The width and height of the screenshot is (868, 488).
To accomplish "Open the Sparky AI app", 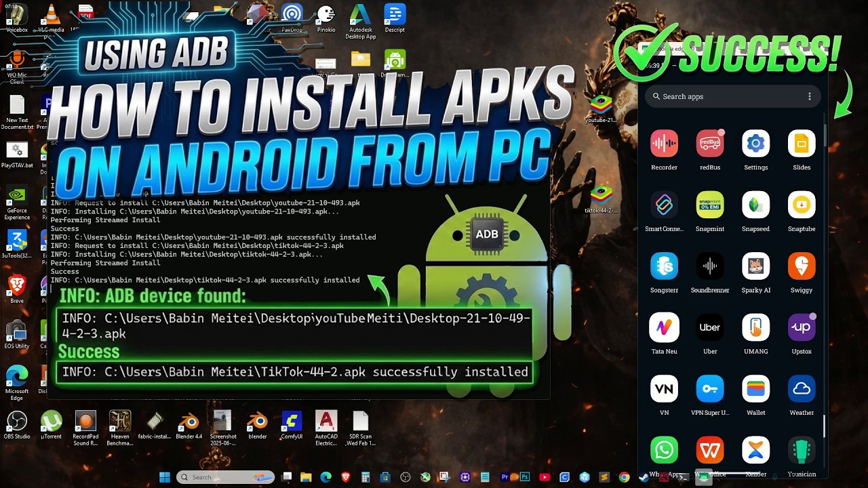I will (755, 266).
